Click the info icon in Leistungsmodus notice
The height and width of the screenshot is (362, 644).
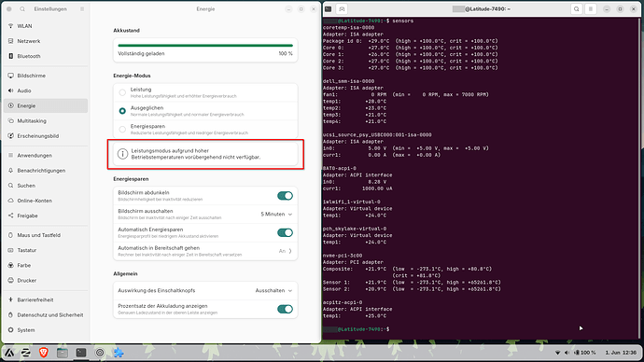coord(122,154)
